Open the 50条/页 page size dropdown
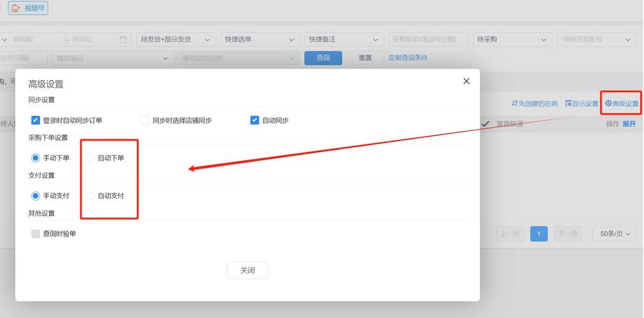 click(x=614, y=234)
